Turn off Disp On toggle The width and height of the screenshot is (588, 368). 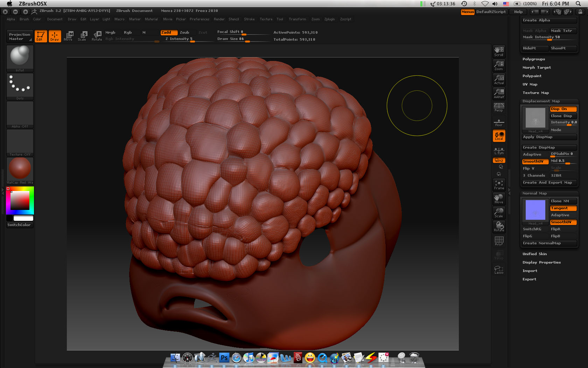point(563,109)
